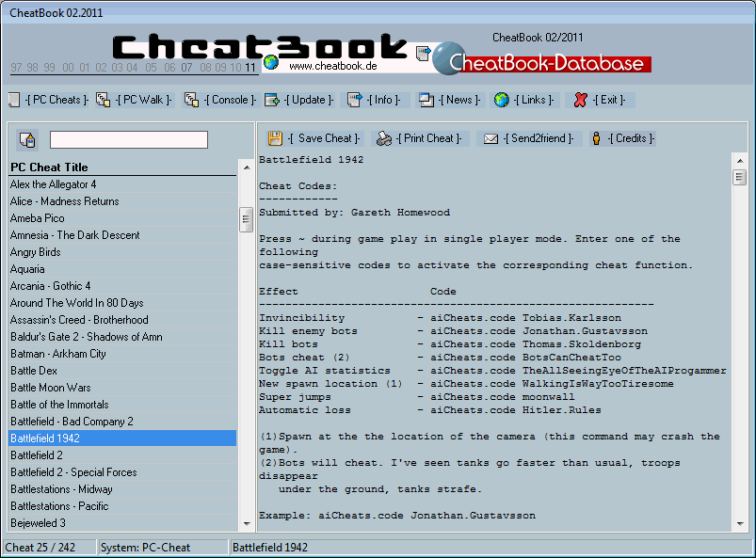Screen dimensions: 756x558
Task: Select Around The World In 80 Days
Action: [x=123, y=303]
